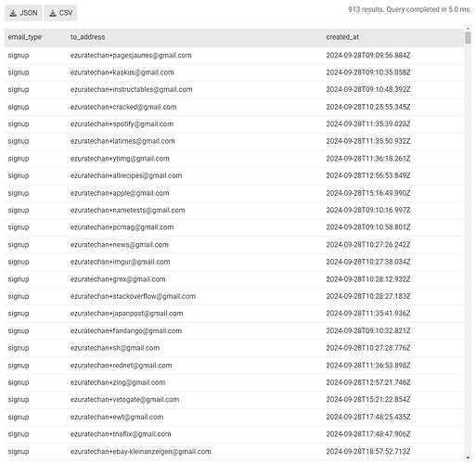The image size is (476, 464).
Task: Select ezuratechan+tnaflix@gmail.com cell
Action: point(121,434)
